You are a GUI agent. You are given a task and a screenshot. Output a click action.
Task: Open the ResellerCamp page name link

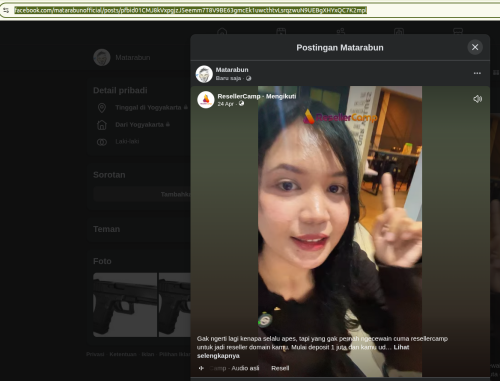[x=239, y=96]
